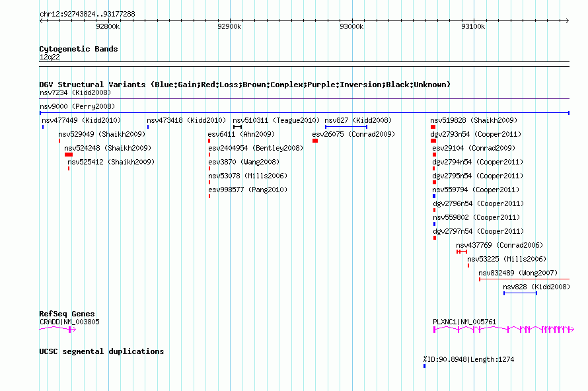Open esv998577 (Pang2010) variant label

248,190
